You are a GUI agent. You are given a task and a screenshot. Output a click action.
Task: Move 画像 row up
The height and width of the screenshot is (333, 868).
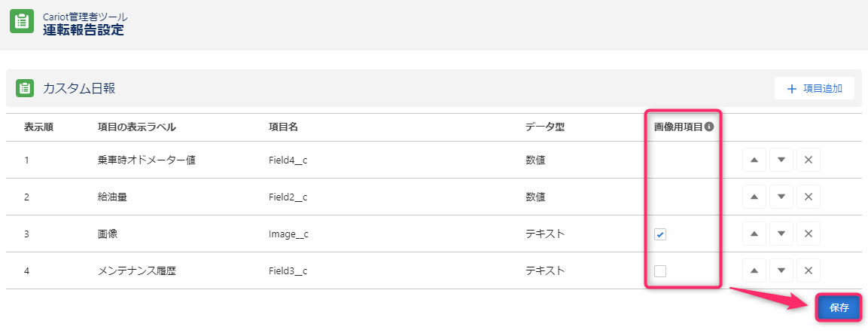754,234
